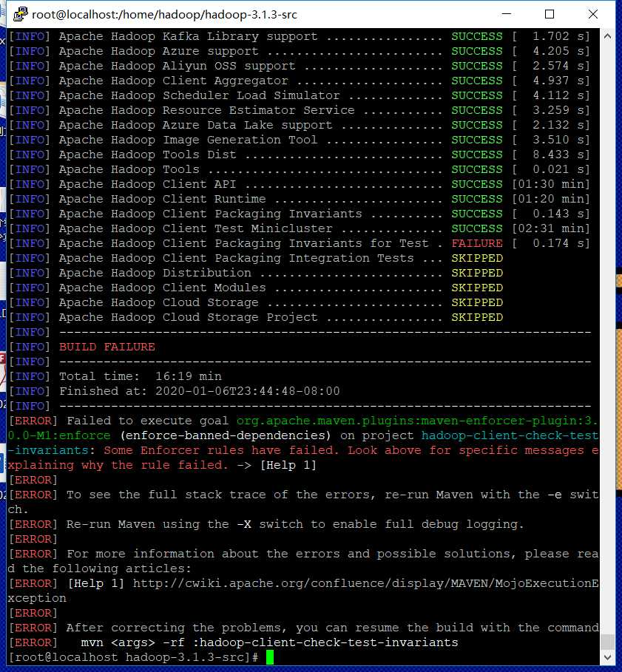Click 'Apache Hadoop Tools Dist' line
This screenshot has height=672, width=622.
[300, 155]
